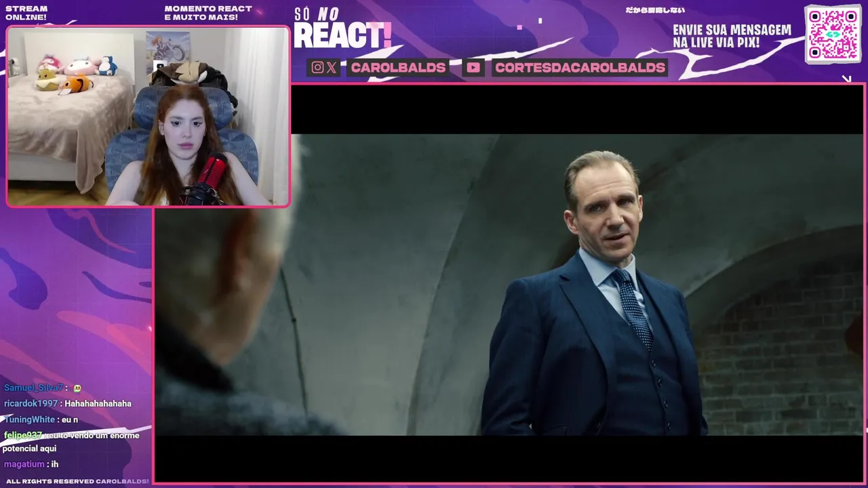
Task: Click the emoji in Samuel_Silva7's chat message
Action: coord(77,388)
